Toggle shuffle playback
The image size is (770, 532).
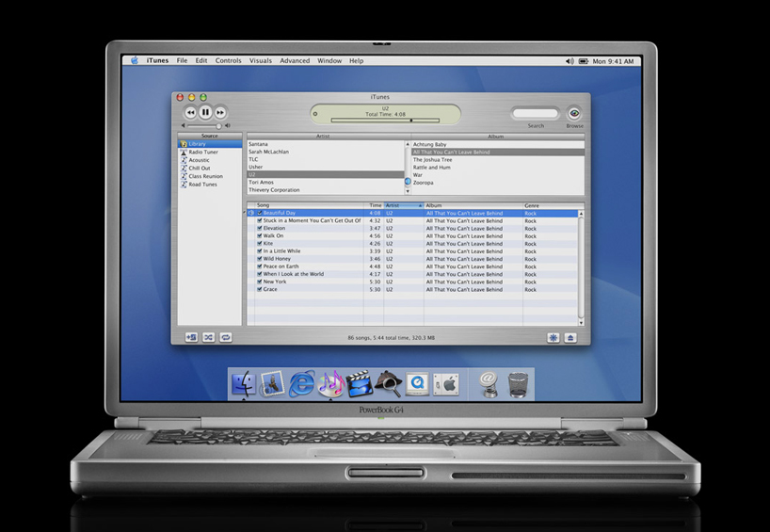209,337
